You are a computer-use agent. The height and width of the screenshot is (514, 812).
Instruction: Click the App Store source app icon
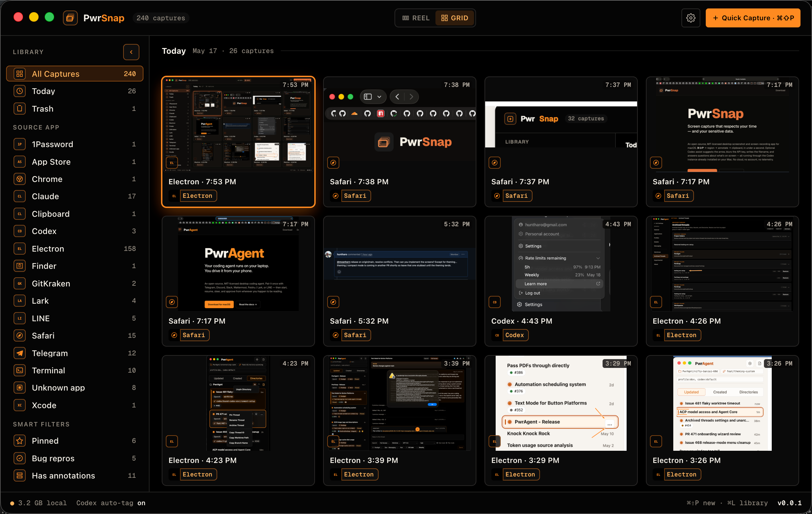20,162
